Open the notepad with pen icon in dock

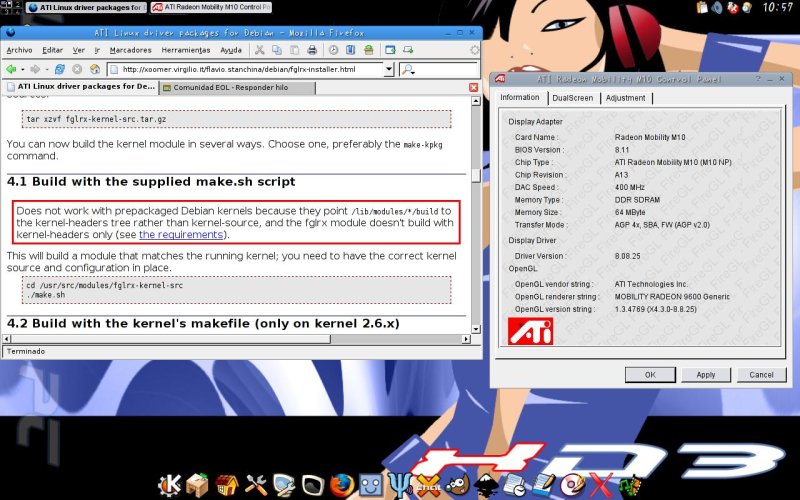(543, 485)
